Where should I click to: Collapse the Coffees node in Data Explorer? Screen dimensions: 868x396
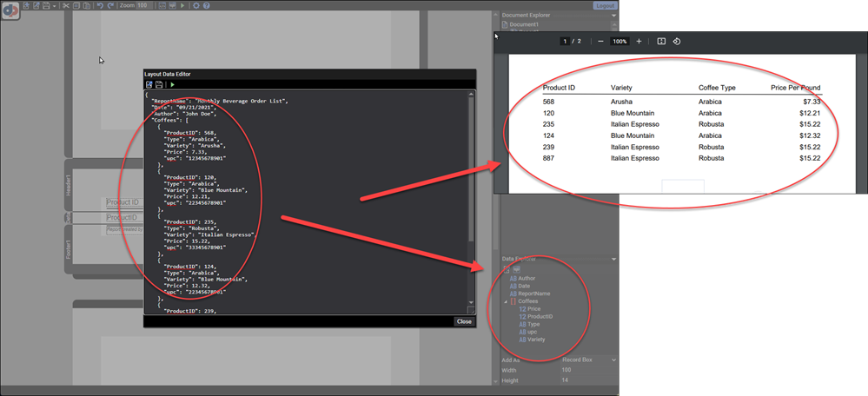point(506,301)
